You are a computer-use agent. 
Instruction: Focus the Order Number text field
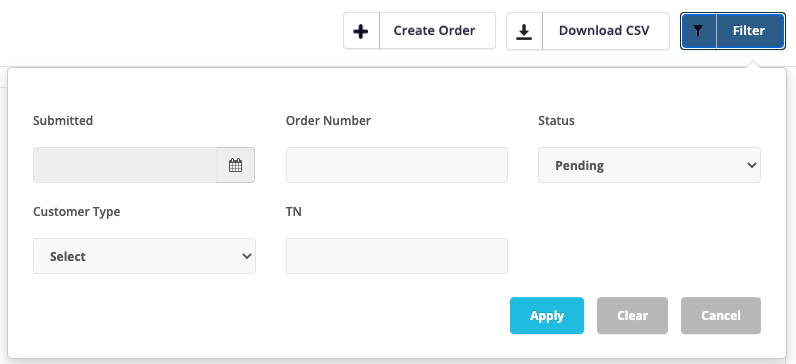[x=396, y=165]
